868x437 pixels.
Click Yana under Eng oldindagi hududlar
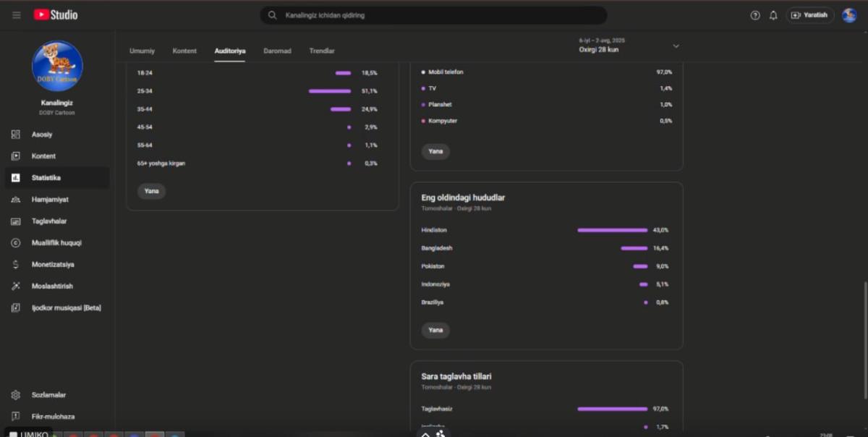(x=435, y=330)
